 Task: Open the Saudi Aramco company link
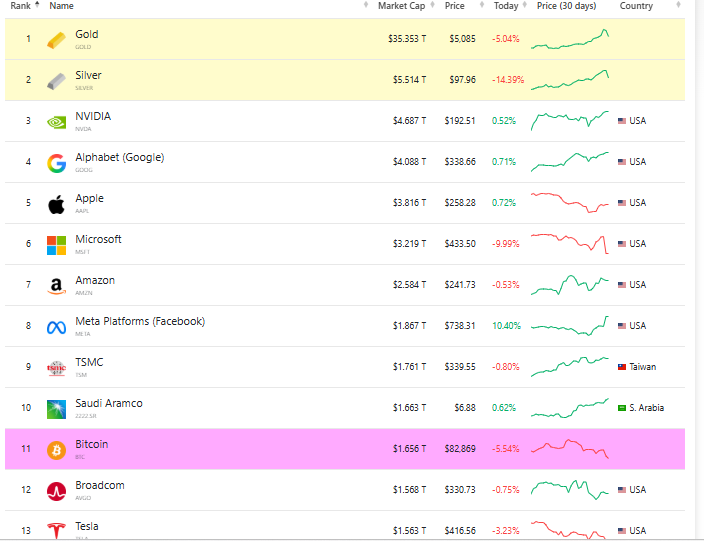click(x=109, y=403)
